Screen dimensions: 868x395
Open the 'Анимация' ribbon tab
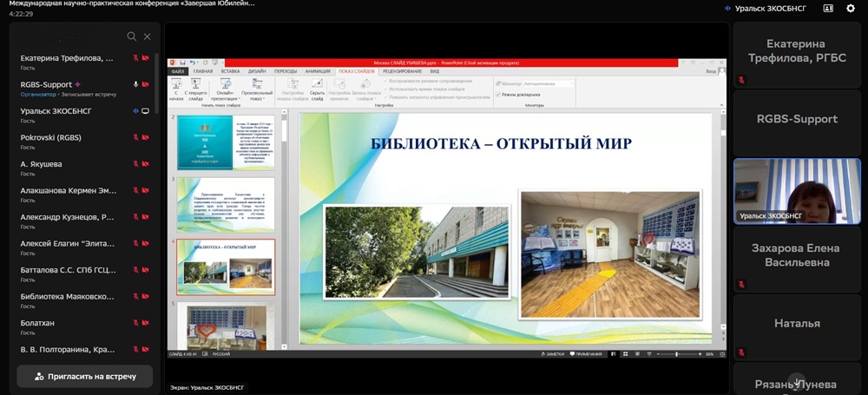(317, 71)
